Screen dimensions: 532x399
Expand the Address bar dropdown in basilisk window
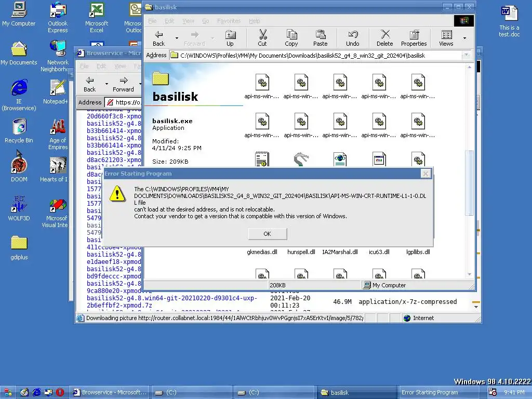coord(467,55)
